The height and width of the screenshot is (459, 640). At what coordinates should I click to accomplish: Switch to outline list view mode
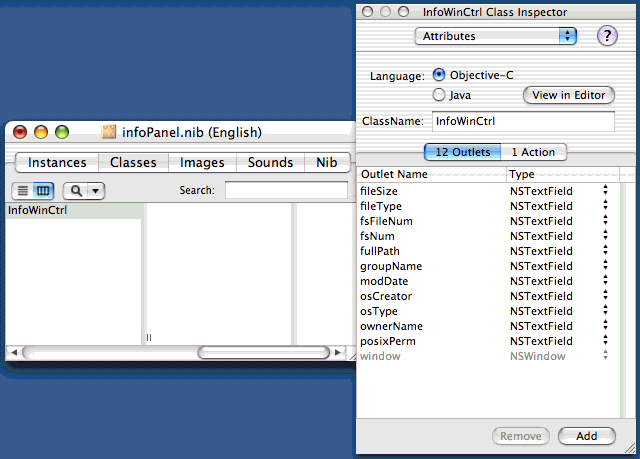pos(23,190)
